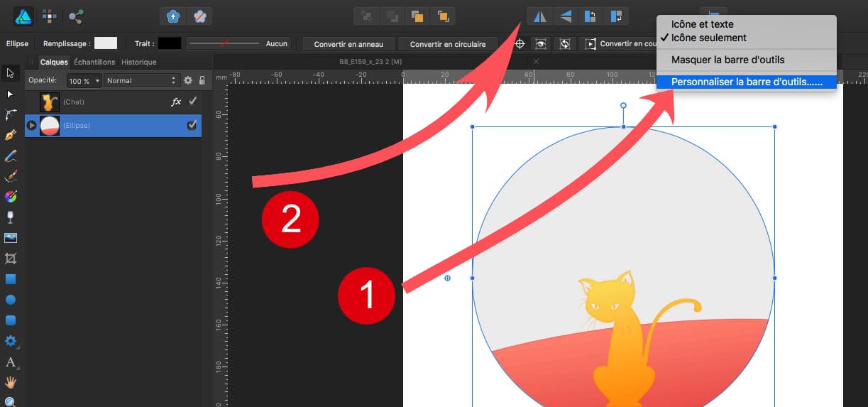Image resolution: width=868 pixels, height=407 pixels.
Task: Open the opacity 100 % dropdown
Action: tap(84, 80)
